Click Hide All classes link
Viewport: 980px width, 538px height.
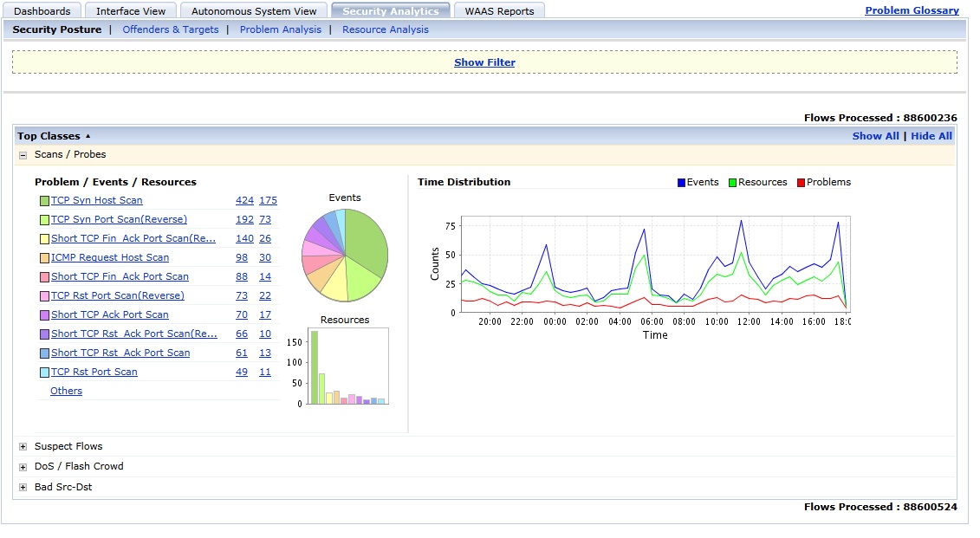click(x=931, y=136)
